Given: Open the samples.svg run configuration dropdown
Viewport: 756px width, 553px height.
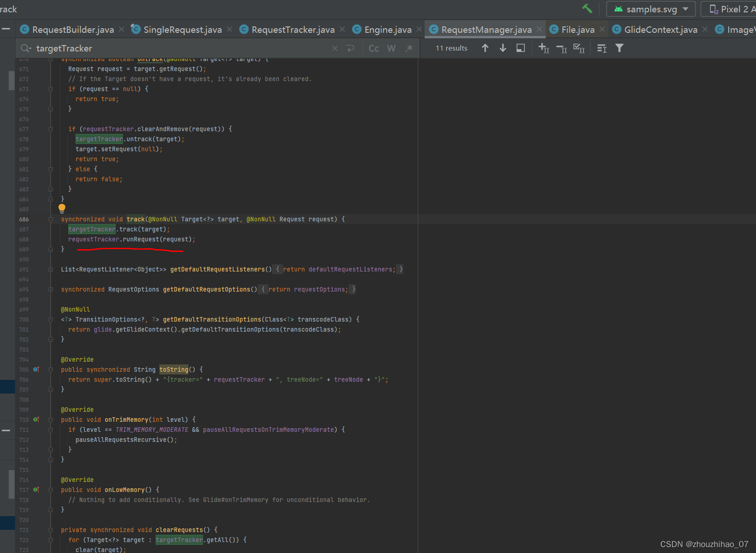Looking at the screenshot, I should (x=651, y=9).
